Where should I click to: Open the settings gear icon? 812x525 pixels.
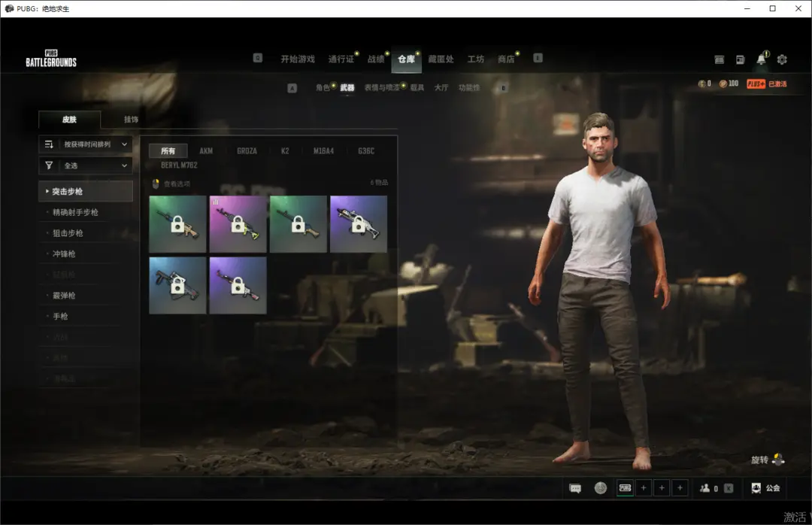point(782,59)
